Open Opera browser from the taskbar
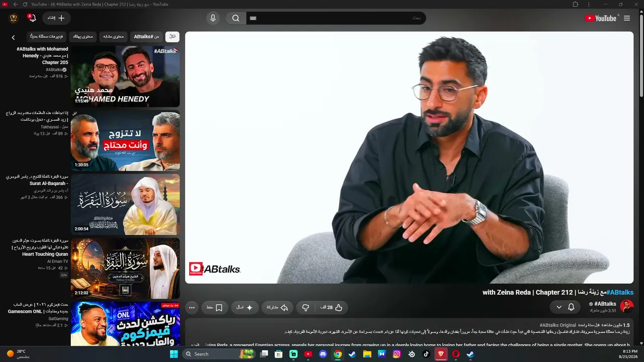This screenshot has width=644, height=362. pyautogui.click(x=456, y=354)
